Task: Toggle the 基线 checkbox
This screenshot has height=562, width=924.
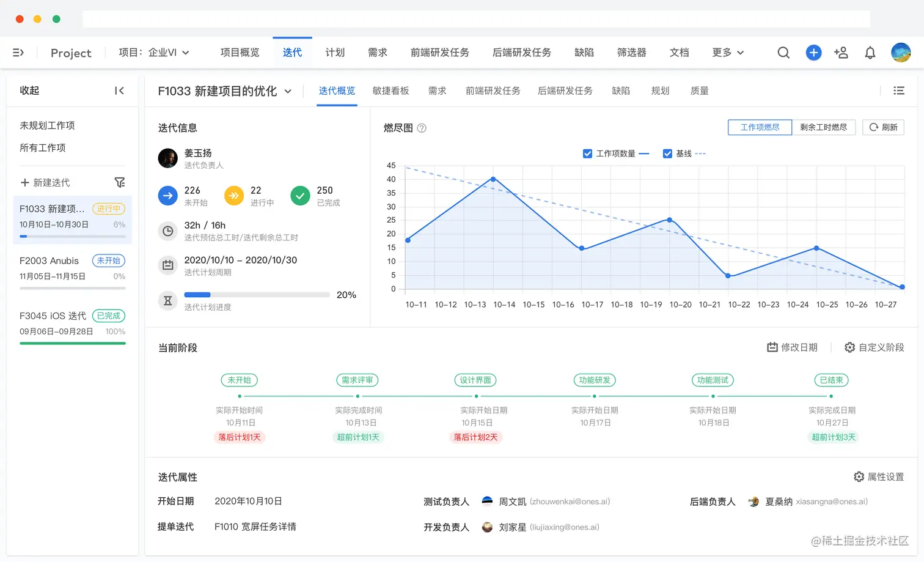Action: [x=667, y=153]
